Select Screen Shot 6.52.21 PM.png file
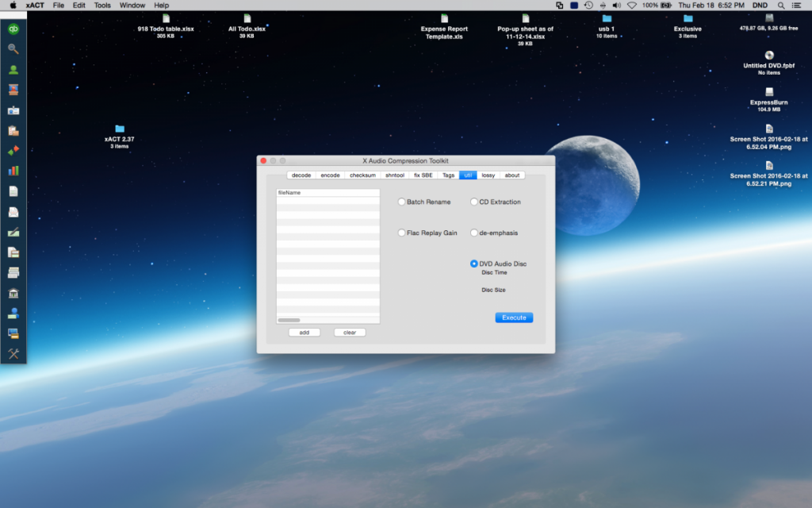The image size is (812, 508). [x=769, y=166]
